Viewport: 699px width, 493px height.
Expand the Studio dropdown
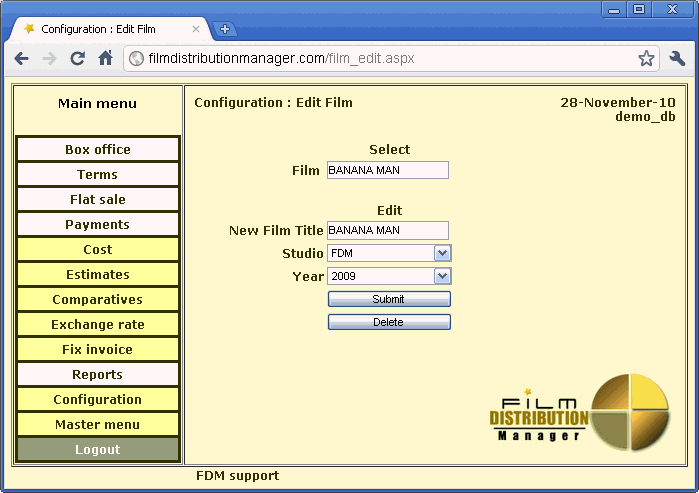[x=442, y=254]
